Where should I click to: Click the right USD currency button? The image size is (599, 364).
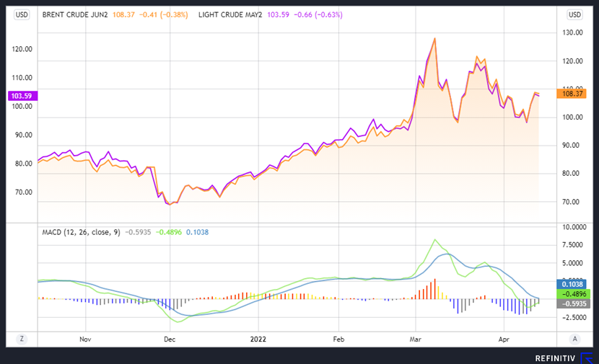pyautogui.click(x=574, y=15)
